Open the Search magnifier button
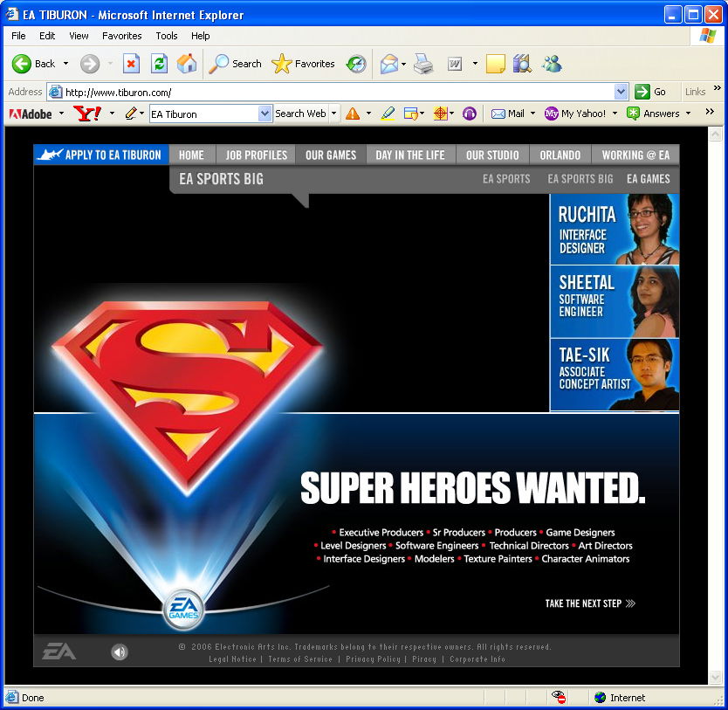This screenshot has width=728, height=710. point(235,64)
